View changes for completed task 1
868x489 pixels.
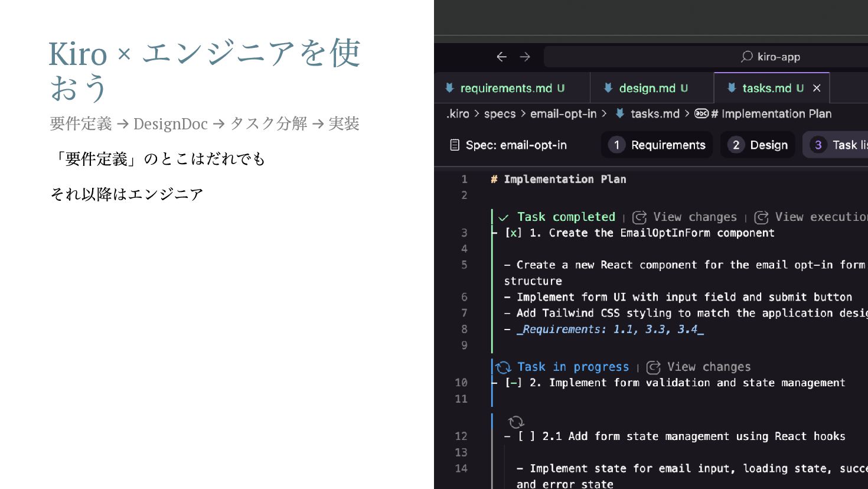(695, 217)
